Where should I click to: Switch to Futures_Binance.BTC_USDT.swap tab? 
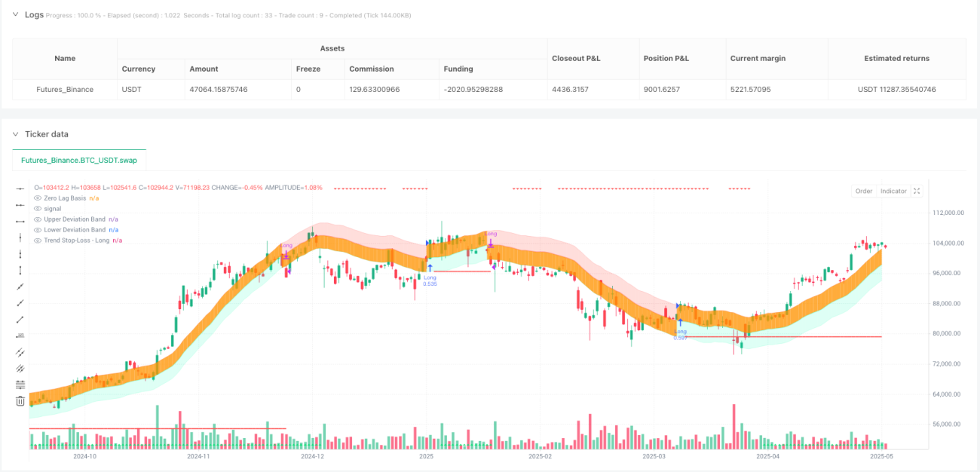pos(79,161)
